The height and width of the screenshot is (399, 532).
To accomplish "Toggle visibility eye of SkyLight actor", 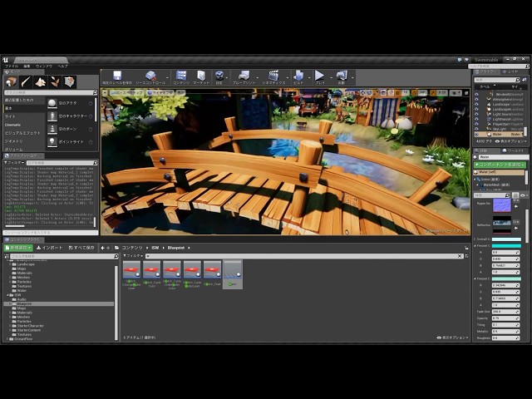I will click(x=476, y=129).
